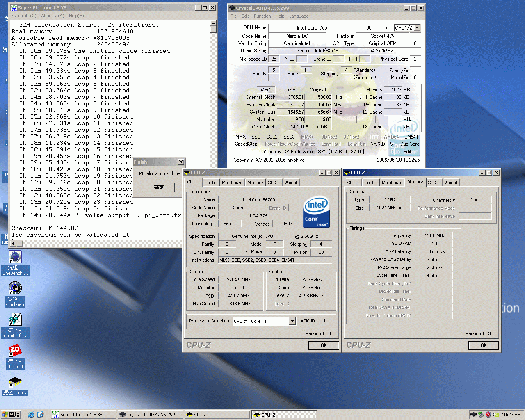The image size is (525, 420).
Task: Toggle the VT indicator in CrystalCPUID
Action: (393, 144)
